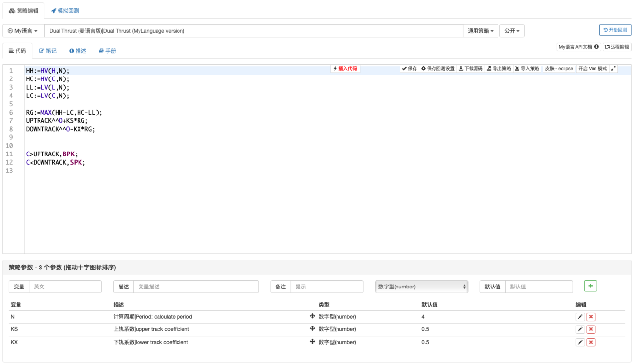This screenshot has height=364, width=634.
Task: Click the 备注 提示 input field
Action: pos(327,287)
